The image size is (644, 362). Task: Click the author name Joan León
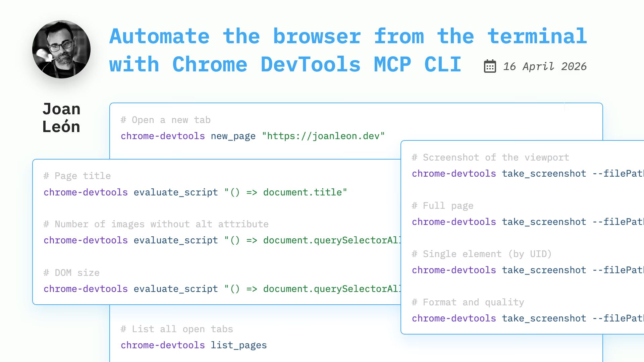point(61,117)
